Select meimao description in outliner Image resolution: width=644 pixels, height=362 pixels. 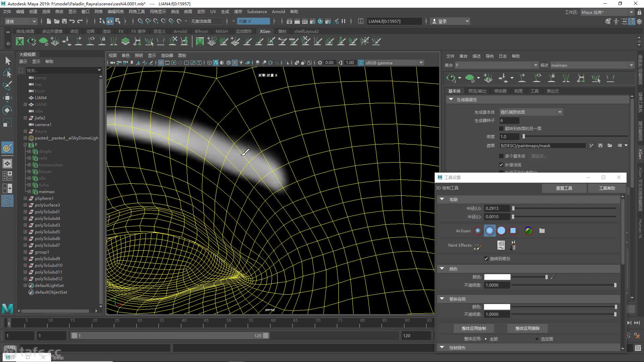pos(47,191)
